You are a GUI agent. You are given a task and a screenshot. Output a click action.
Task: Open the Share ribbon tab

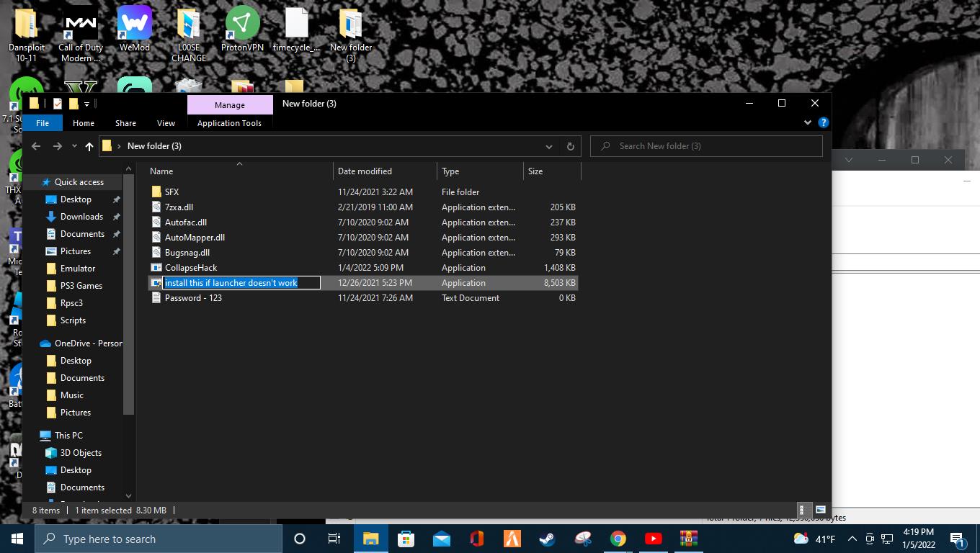(125, 123)
